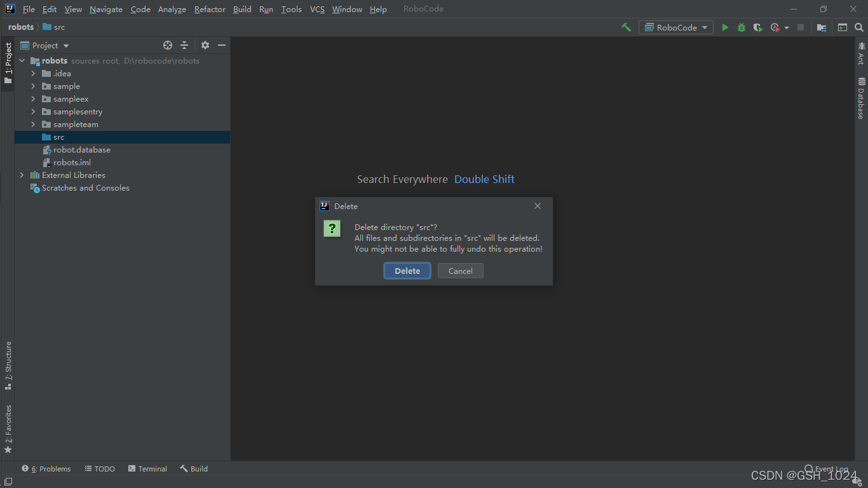Open the View menu

coord(73,9)
